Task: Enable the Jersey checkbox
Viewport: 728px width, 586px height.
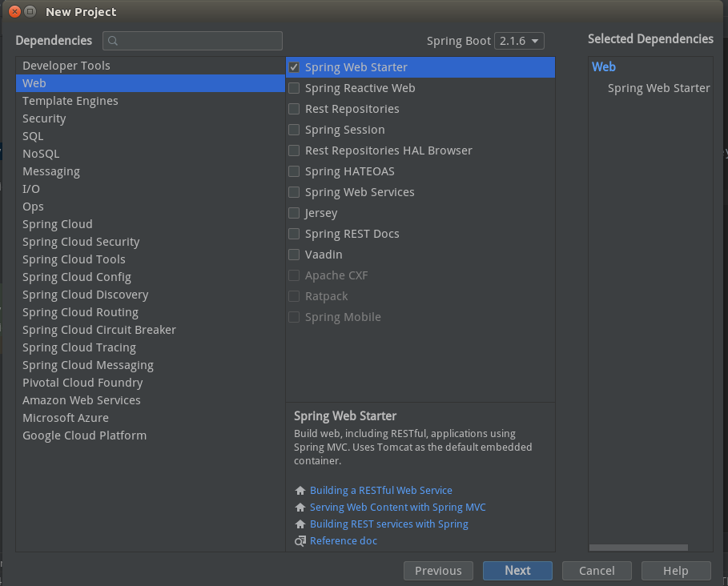Action: coord(294,213)
